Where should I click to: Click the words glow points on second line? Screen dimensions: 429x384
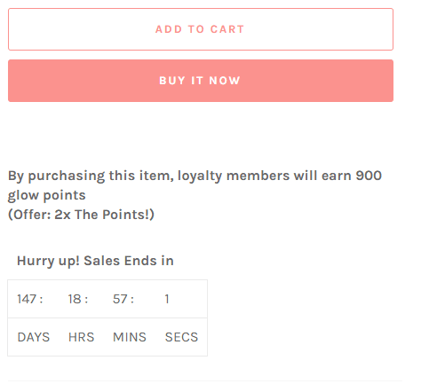click(47, 196)
